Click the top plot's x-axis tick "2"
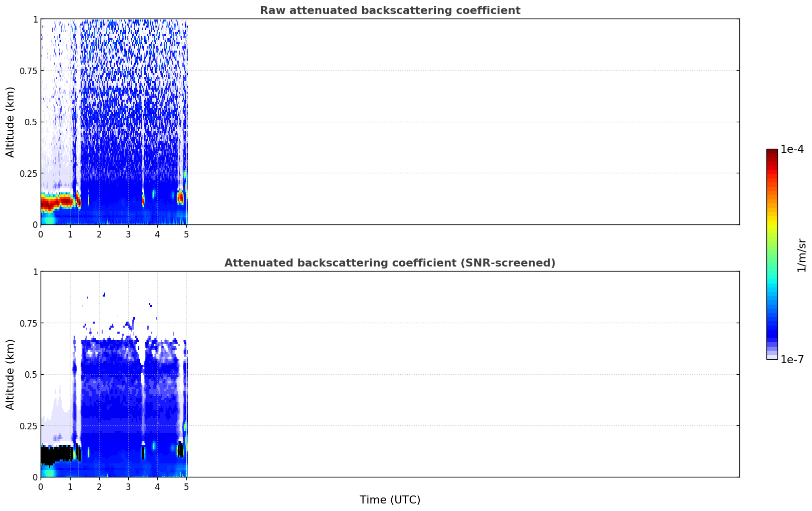The height and width of the screenshot is (511, 812). coord(99,234)
